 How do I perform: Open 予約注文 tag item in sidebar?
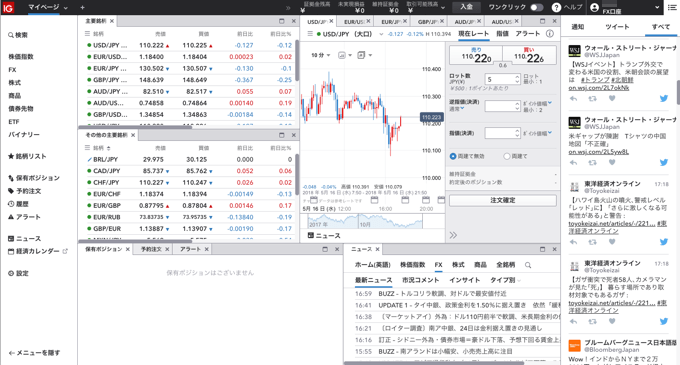(24, 191)
